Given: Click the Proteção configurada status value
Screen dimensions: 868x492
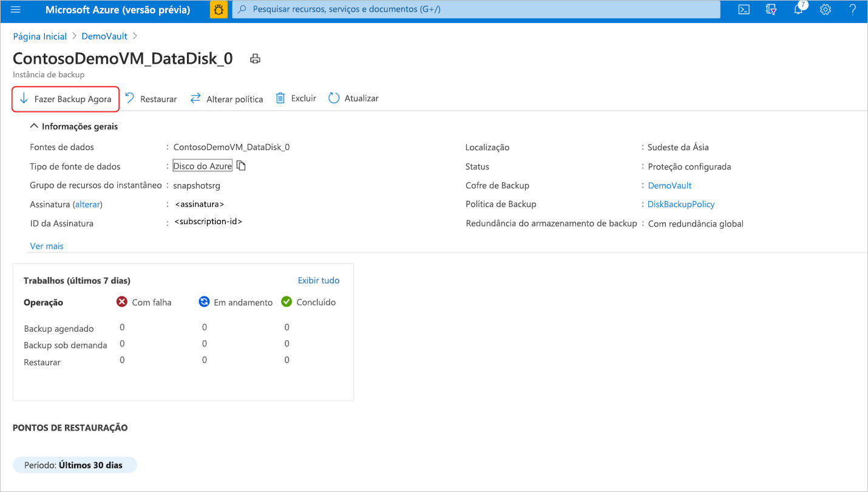Looking at the screenshot, I should coord(690,166).
